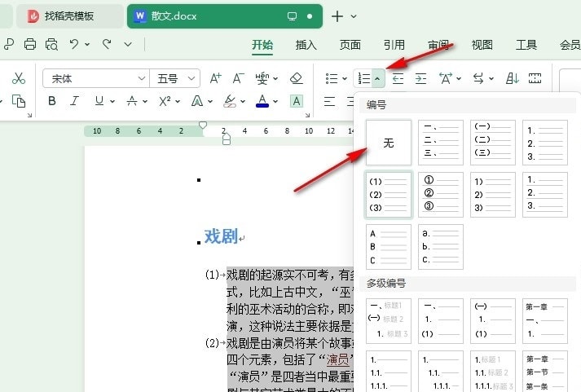Image resolution: width=581 pixels, height=392 pixels.
Task: Apply superscript X² formatting
Action: [165, 101]
